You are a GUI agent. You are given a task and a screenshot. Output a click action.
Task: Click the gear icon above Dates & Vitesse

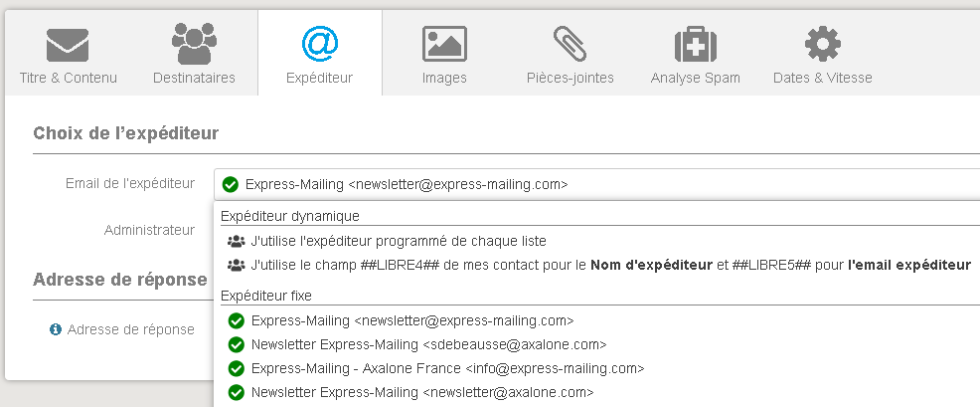click(823, 44)
